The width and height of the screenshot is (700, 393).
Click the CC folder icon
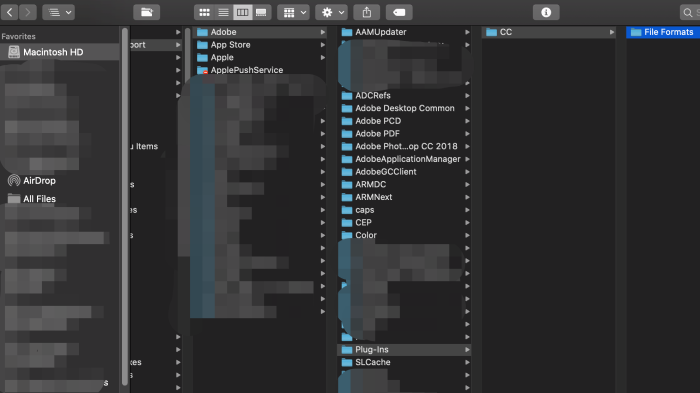coord(492,32)
